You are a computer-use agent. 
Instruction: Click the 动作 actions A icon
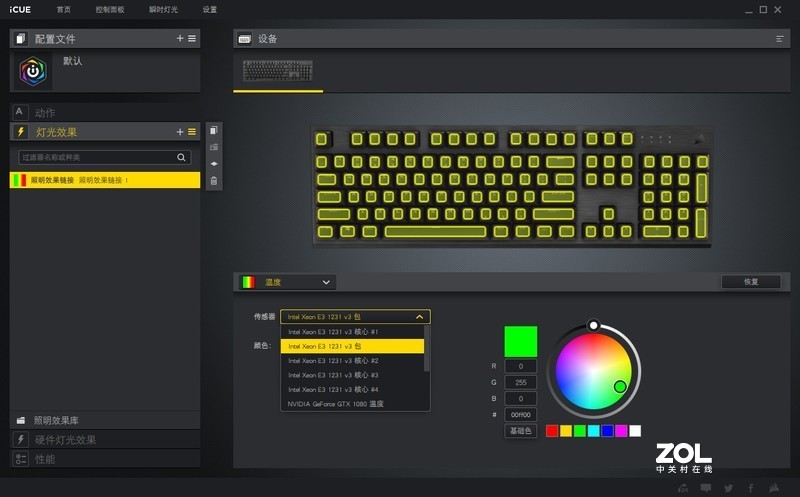tap(19, 112)
